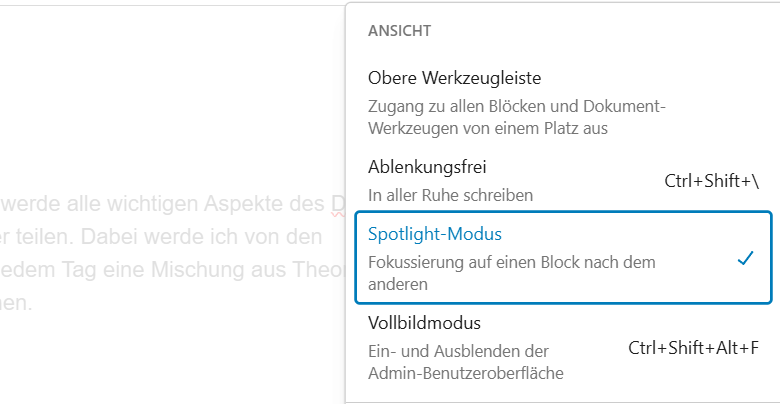The height and width of the screenshot is (404, 780).
Task: Click the word 'Dabei' in the paragraph
Action: [105, 237]
